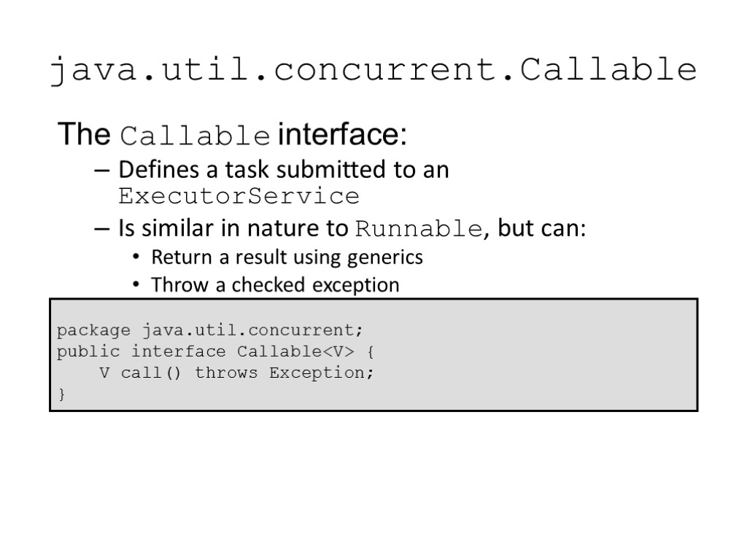
Task: Select the 'Defines a task submitted' bullet line
Action: coord(283,171)
